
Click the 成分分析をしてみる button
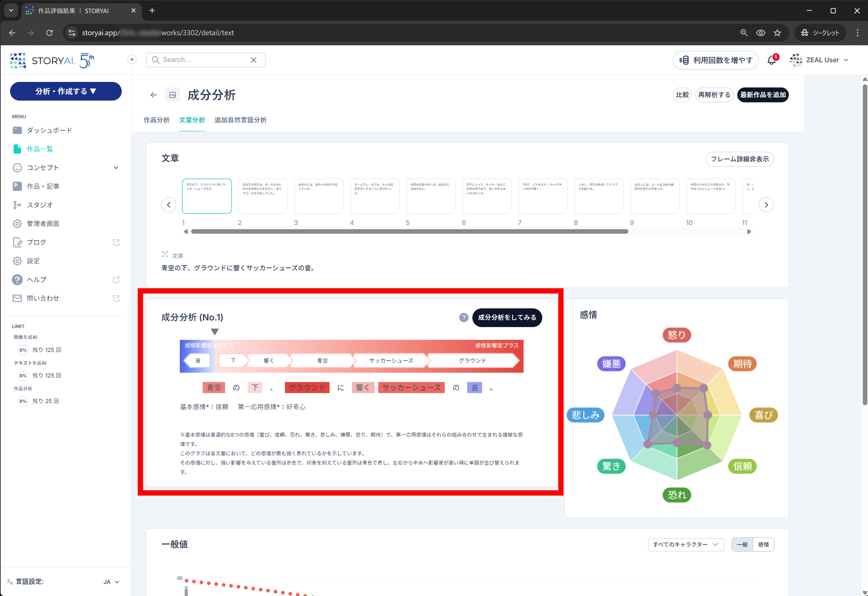(507, 317)
